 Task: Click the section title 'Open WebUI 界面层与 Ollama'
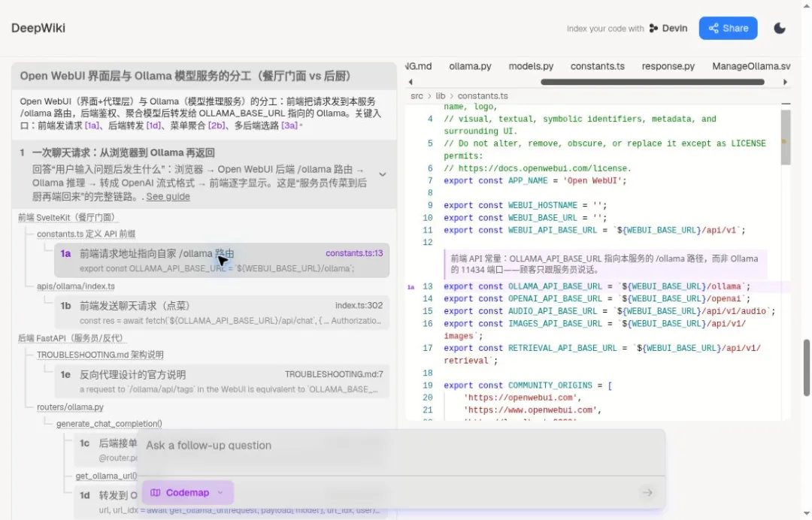186,76
